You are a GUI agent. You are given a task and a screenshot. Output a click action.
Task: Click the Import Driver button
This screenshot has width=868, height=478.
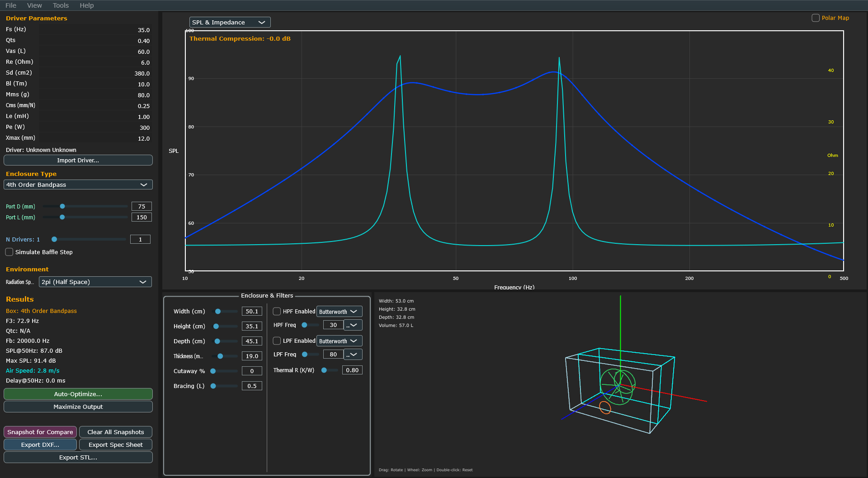(78, 160)
